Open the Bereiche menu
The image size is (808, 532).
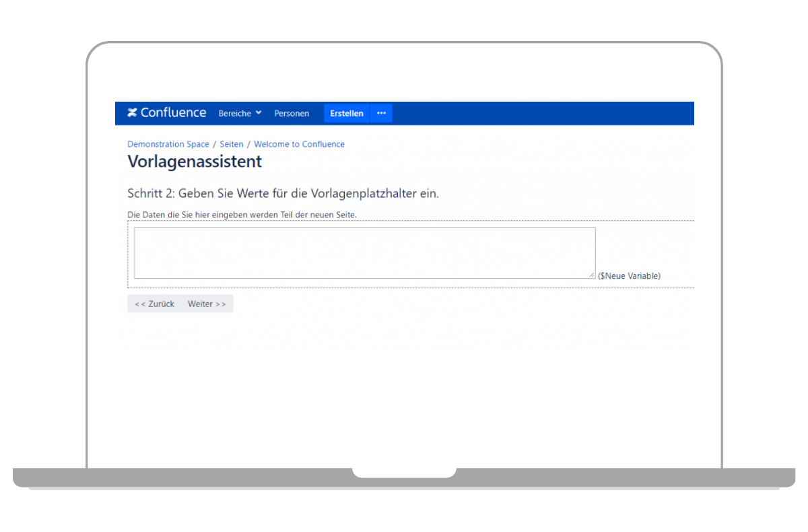pyautogui.click(x=234, y=114)
